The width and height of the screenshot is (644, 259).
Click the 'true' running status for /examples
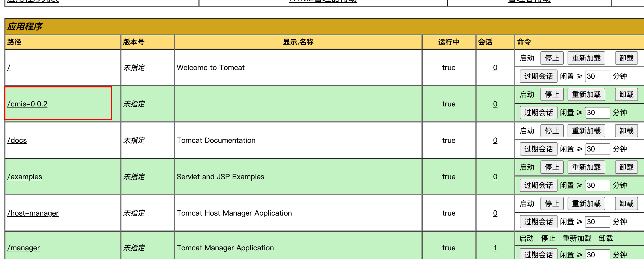click(449, 177)
